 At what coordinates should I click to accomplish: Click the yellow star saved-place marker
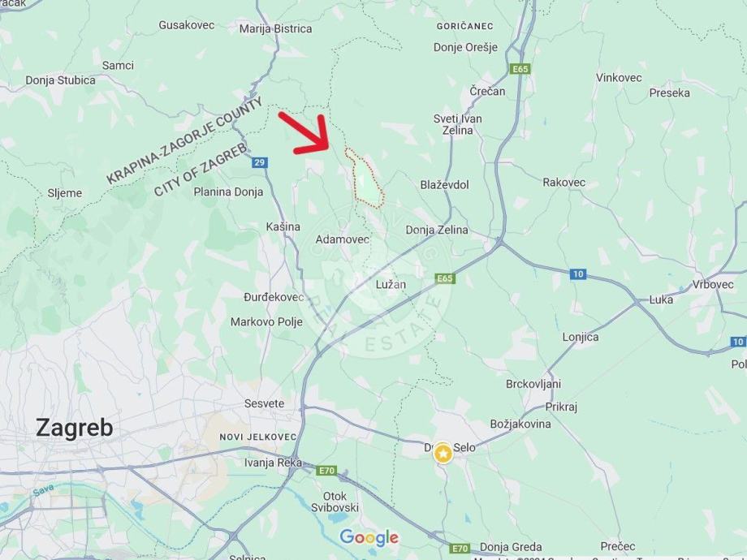click(443, 454)
